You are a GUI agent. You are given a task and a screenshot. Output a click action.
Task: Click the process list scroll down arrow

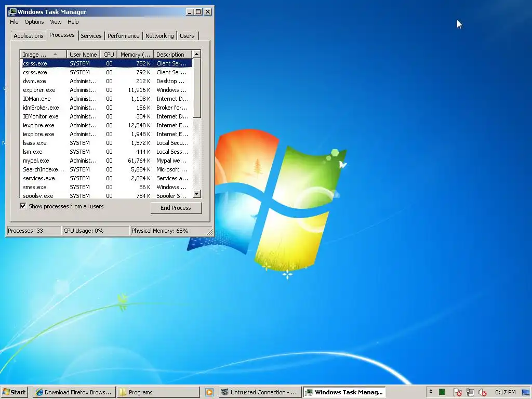click(x=197, y=194)
